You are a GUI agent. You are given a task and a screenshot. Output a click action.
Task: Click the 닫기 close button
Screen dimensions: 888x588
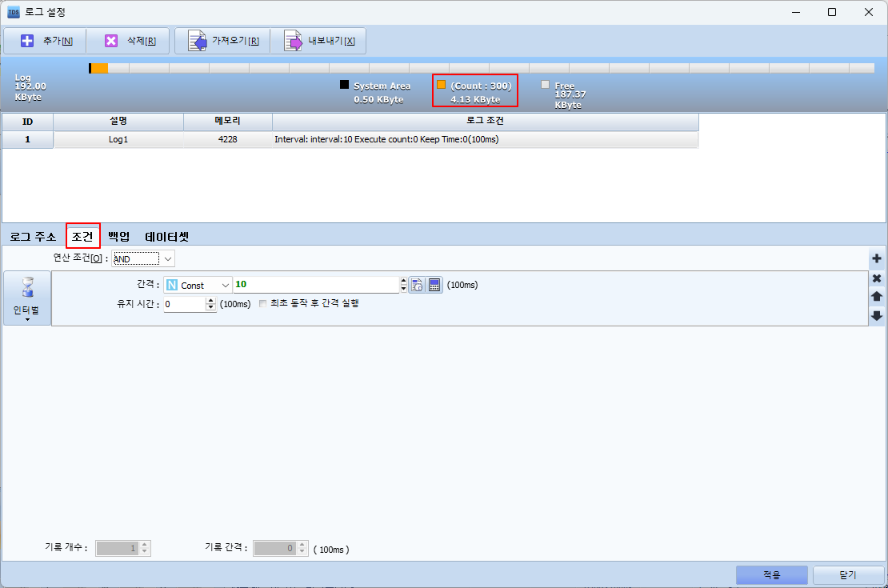(x=848, y=575)
